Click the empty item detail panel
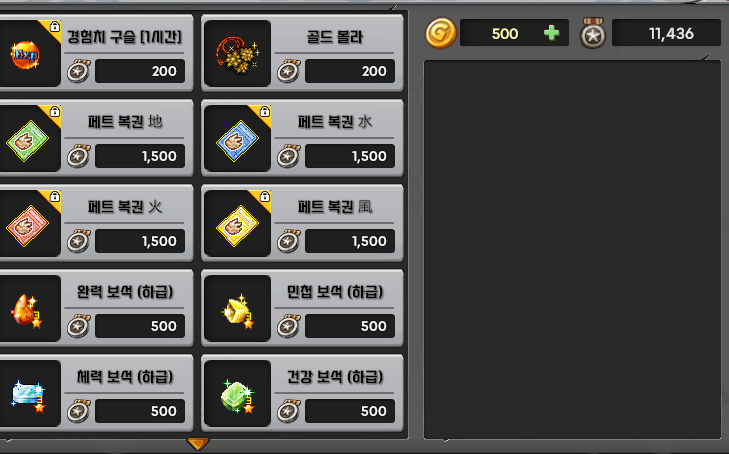729x454 pixels. coord(572,249)
